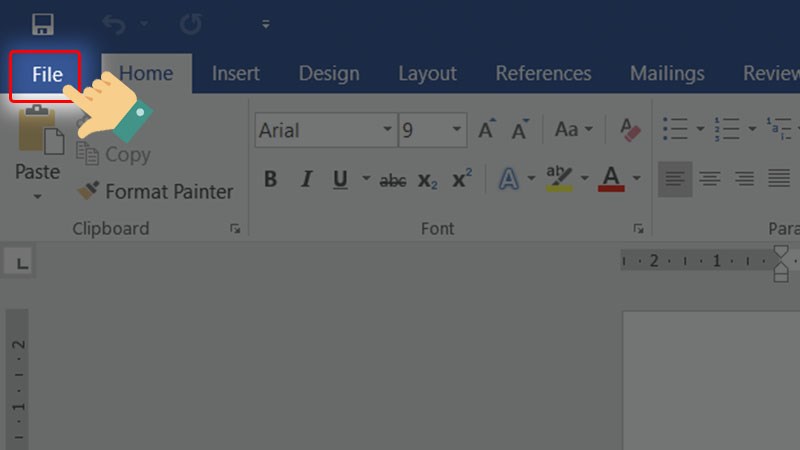The height and width of the screenshot is (450, 800).
Task: Click the Save icon in quick access toolbar
Action: [42, 23]
